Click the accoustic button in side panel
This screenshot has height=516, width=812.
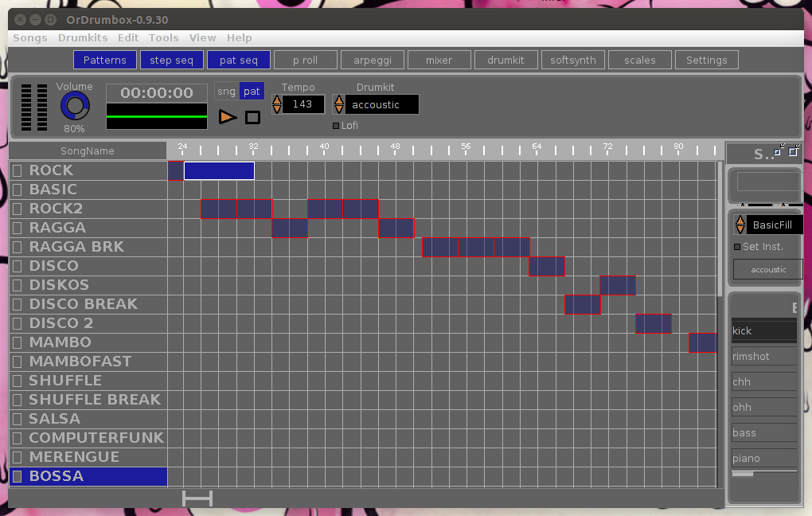coord(768,269)
